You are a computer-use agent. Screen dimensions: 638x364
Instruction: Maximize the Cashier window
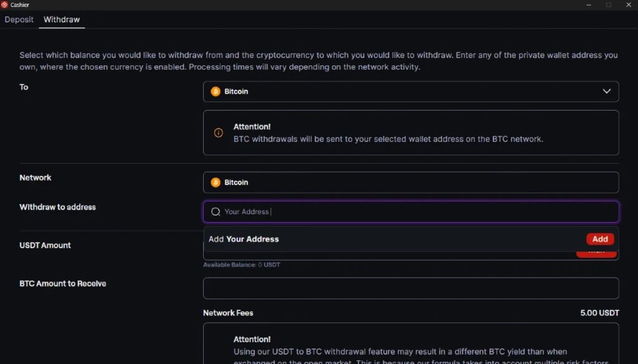pyautogui.click(x=609, y=5)
